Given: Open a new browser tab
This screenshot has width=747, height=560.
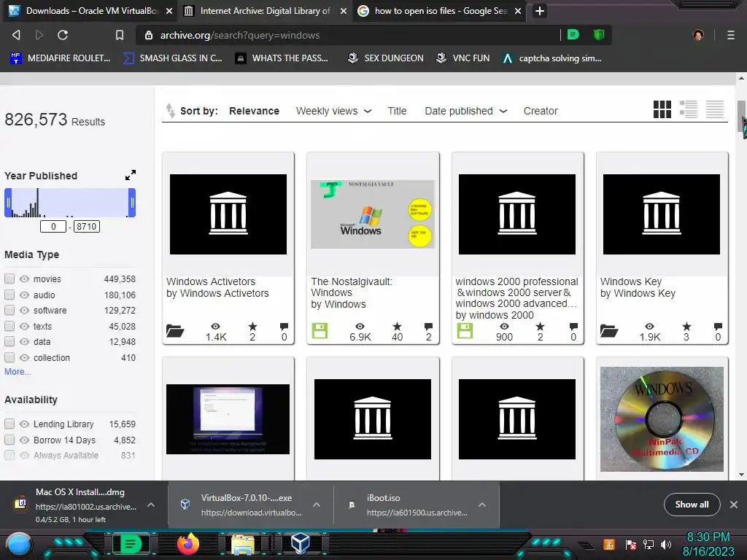Looking at the screenshot, I should pos(540,11).
